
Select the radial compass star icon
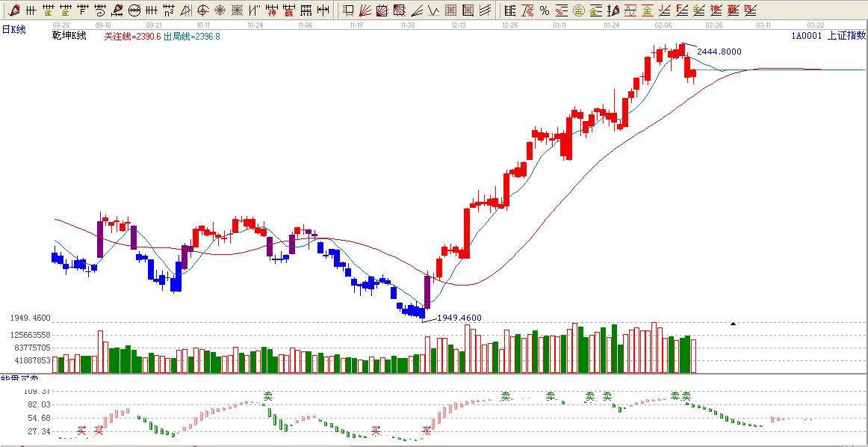click(220, 10)
